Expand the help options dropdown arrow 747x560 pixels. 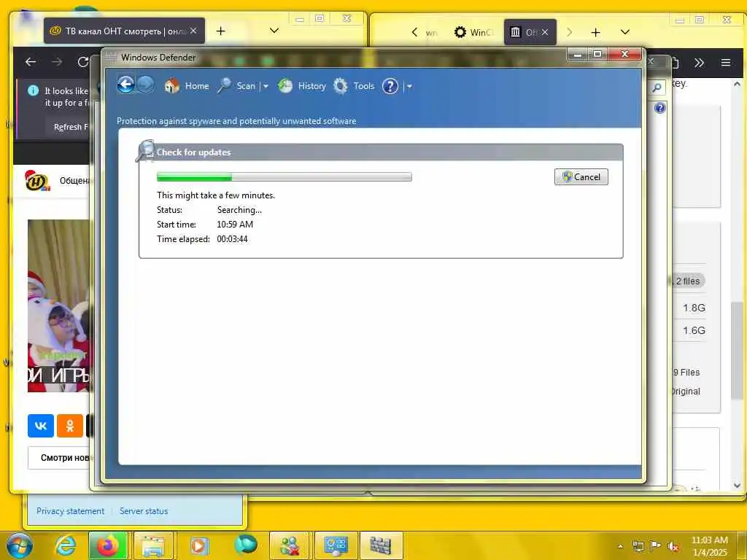[x=409, y=86]
